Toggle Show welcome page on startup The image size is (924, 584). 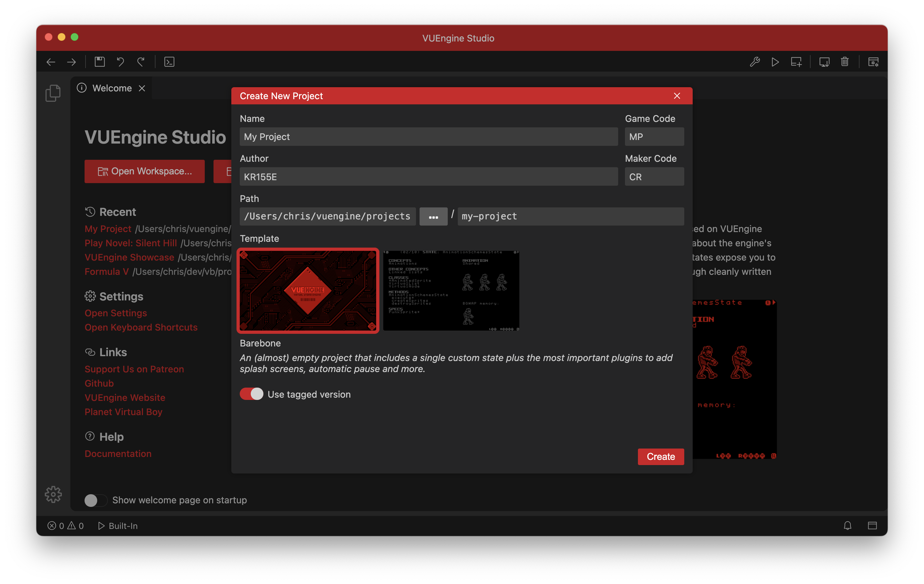click(x=95, y=500)
